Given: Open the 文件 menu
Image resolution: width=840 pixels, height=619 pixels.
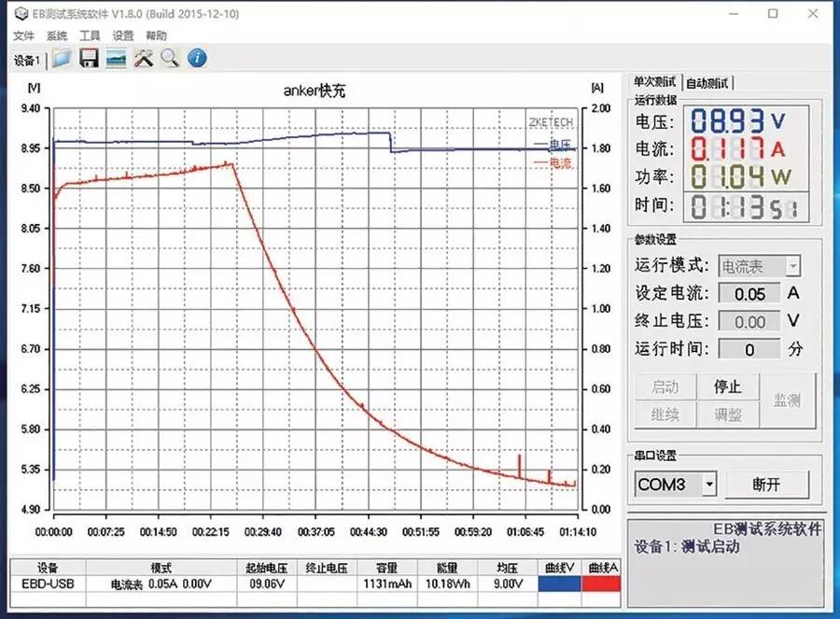Looking at the screenshot, I should (x=23, y=35).
